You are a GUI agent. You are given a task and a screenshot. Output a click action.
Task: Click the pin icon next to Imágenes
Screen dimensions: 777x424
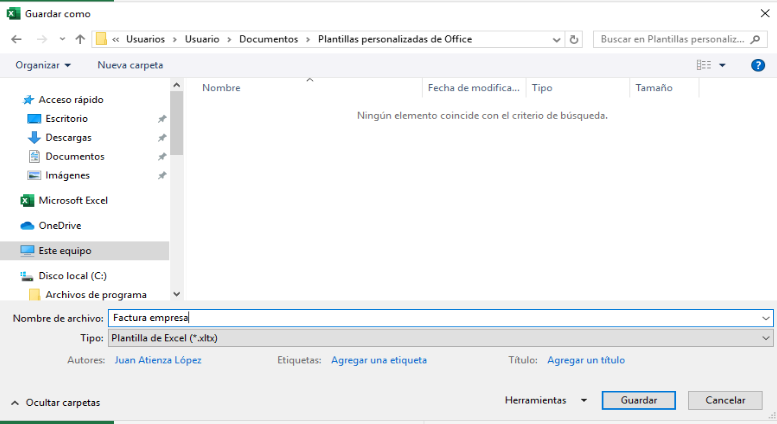(x=162, y=175)
